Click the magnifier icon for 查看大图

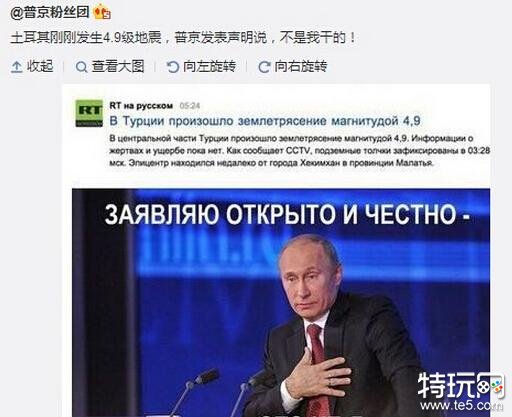click(x=81, y=67)
